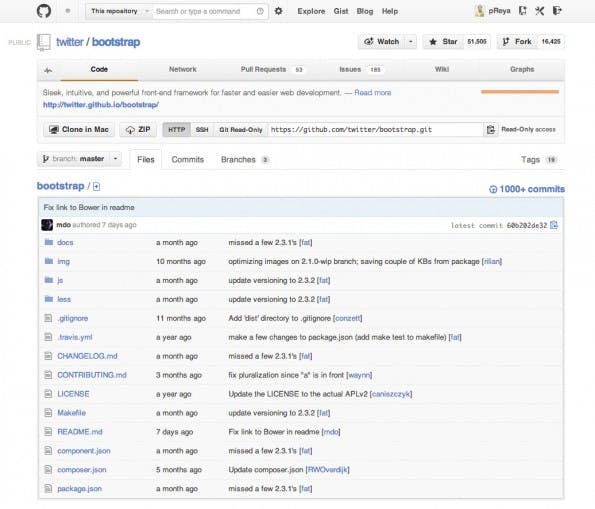Screen dimensions: 595x509
Task: Open This repository search scope dropdown
Action: pyautogui.click(x=119, y=11)
